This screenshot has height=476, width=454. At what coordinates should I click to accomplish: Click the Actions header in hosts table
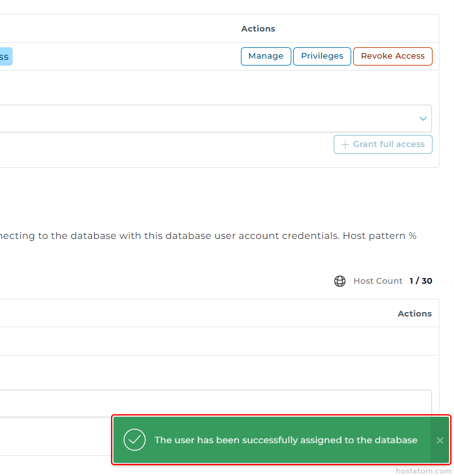(x=414, y=313)
